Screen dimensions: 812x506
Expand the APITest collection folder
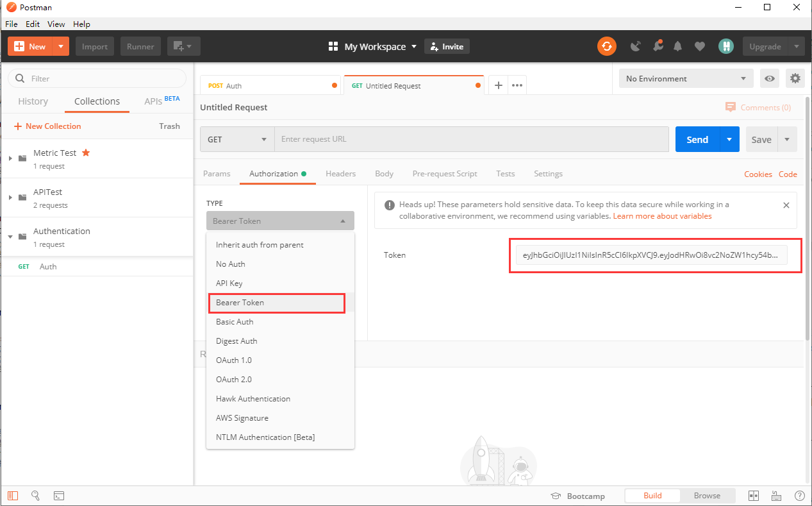10,197
